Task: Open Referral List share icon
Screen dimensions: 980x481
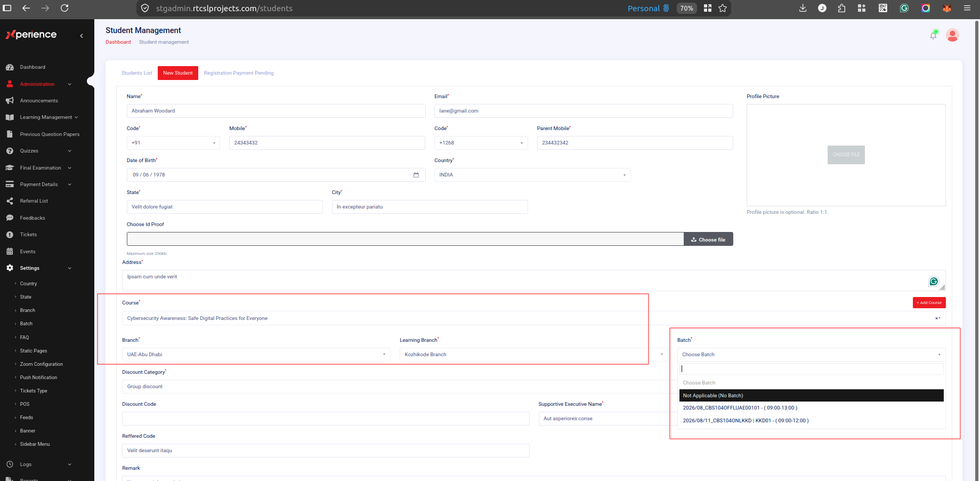Action: [x=10, y=201]
